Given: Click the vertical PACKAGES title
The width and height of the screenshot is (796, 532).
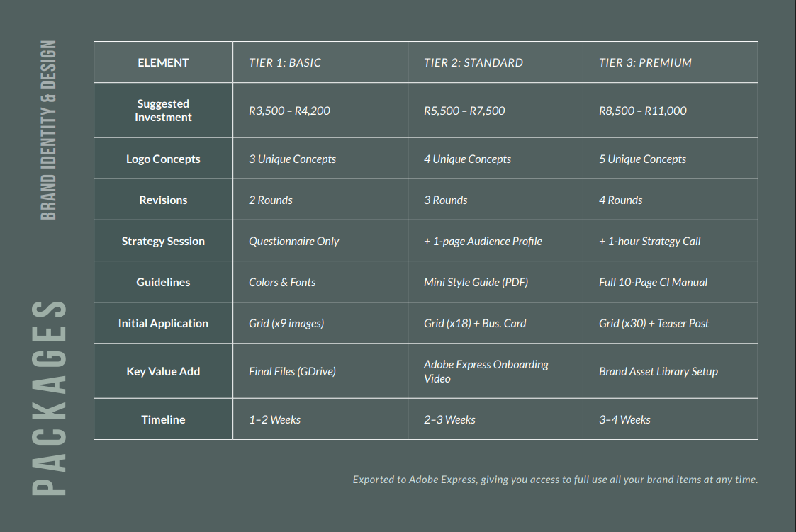Looking at the screenshot, I should point(50,397).
